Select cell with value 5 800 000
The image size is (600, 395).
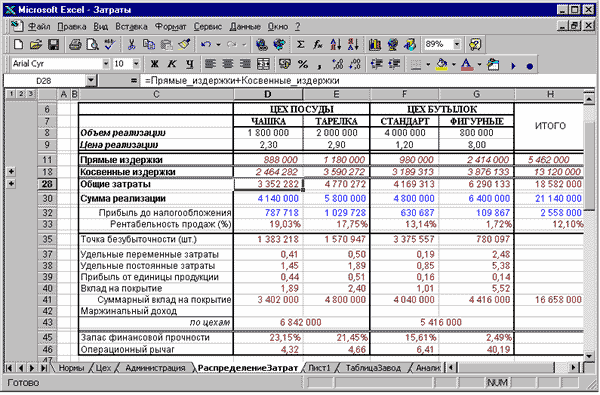336,199
